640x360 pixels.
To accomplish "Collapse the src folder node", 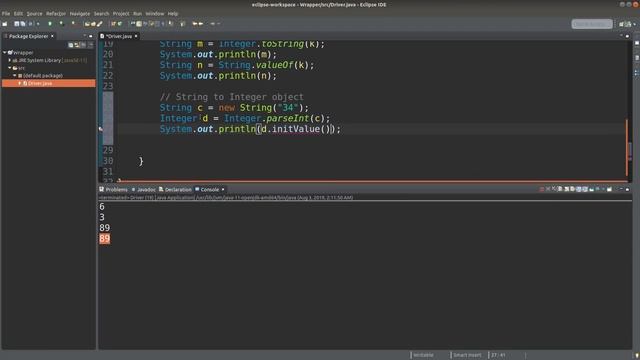I will (10, 68).
